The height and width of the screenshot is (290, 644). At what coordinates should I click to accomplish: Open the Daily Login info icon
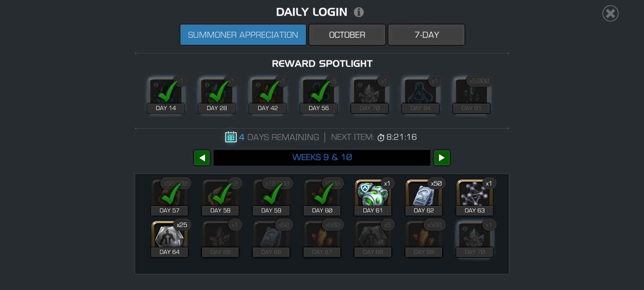pos(358,12)
